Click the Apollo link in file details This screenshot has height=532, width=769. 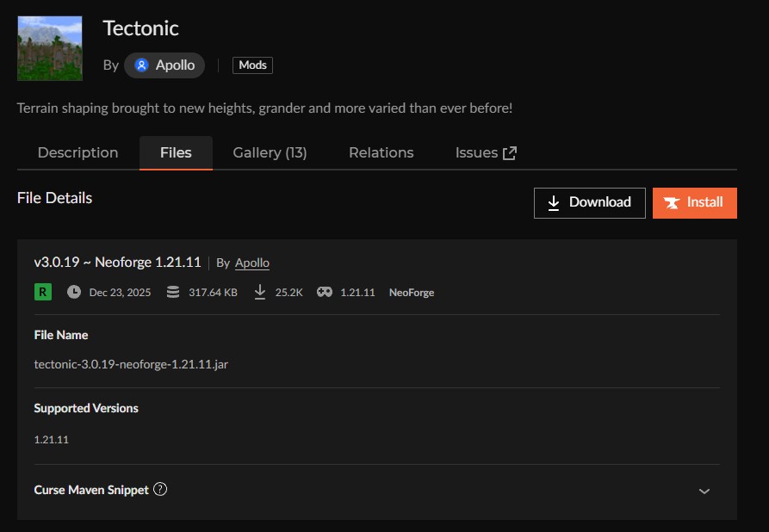point(252,263)
